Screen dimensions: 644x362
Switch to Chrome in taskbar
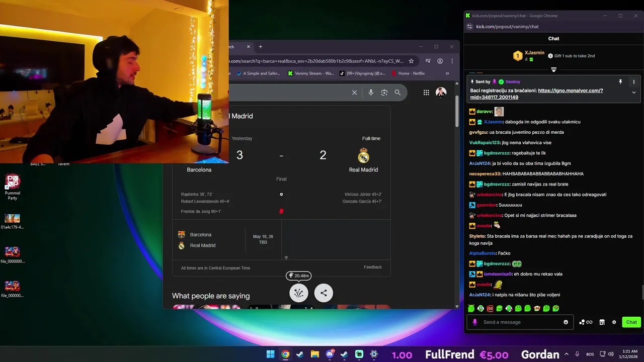pyautogui.click(x=285, y=354)
